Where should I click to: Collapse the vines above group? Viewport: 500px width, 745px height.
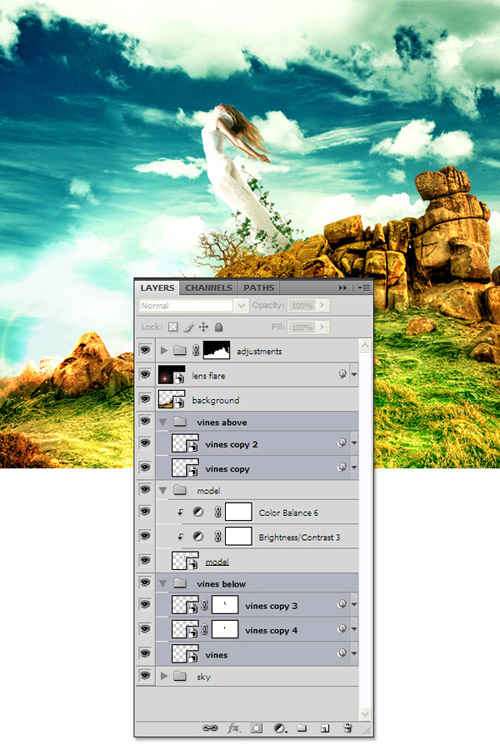pyautogui.click(x=163, y=422)
